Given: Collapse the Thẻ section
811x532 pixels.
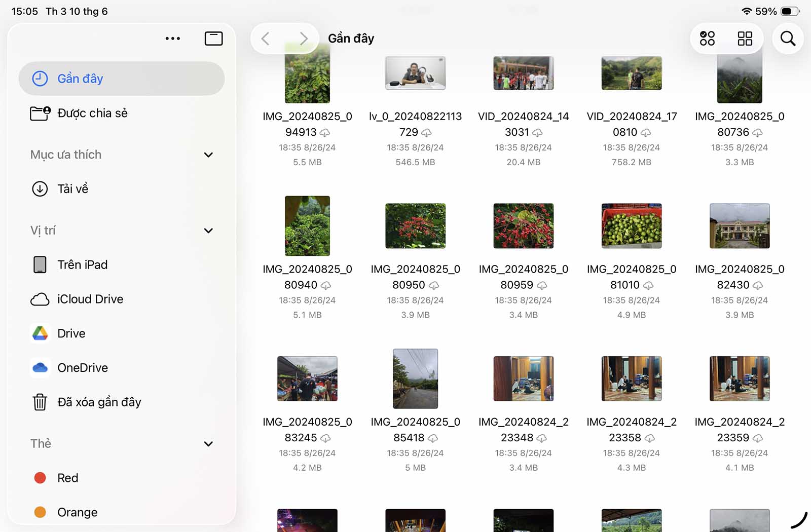Looking at the screenshot, I should (x=208, y=444).
